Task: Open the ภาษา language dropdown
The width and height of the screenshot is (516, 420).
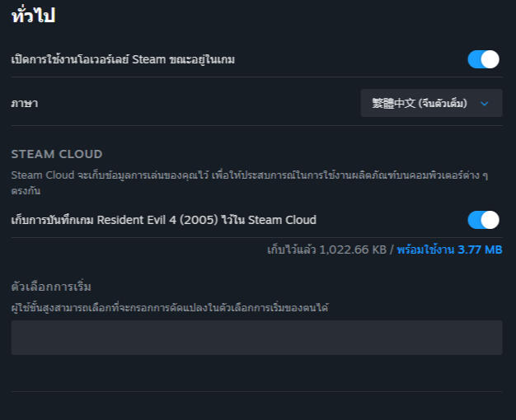Action: [x=431, y=103]
